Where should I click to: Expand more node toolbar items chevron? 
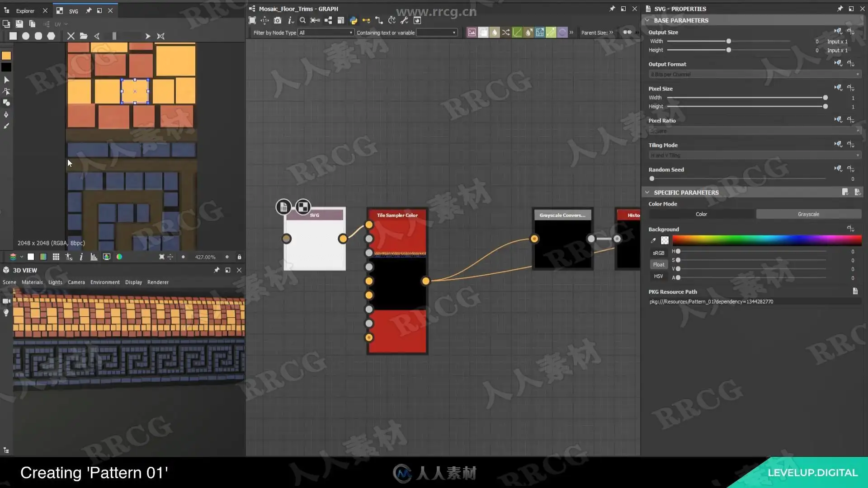click(571, 33)
